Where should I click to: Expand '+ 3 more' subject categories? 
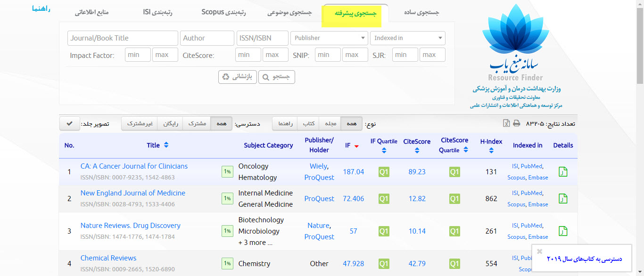click(x=255, y=243)
